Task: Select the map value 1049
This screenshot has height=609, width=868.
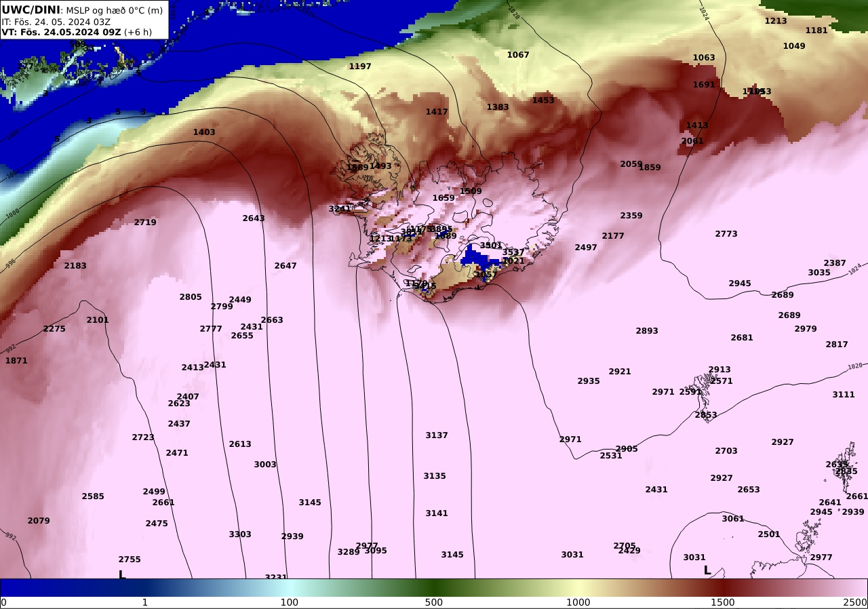Action: click(794, 46)
